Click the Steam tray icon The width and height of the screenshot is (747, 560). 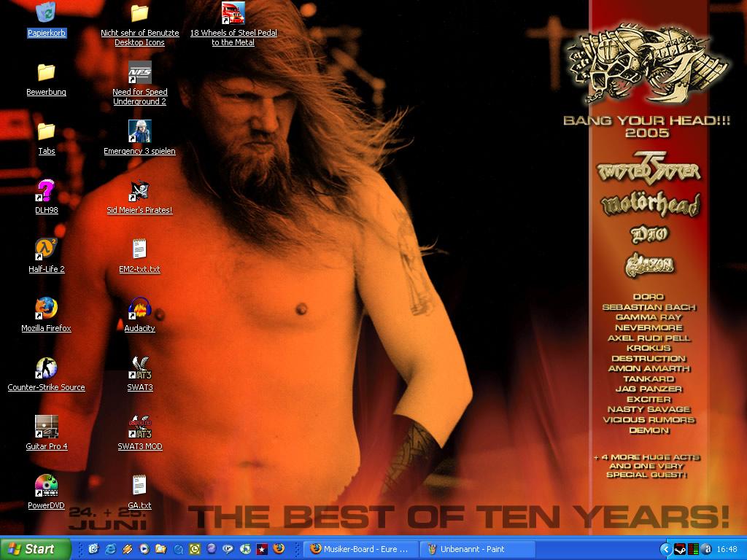(681, 550)
